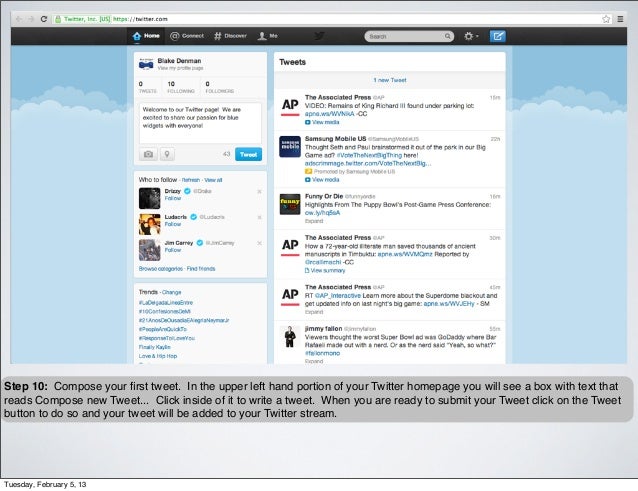Open the @rcallimachi mention
Viewport: 638px width, 491px height.
tap(323, 262)
